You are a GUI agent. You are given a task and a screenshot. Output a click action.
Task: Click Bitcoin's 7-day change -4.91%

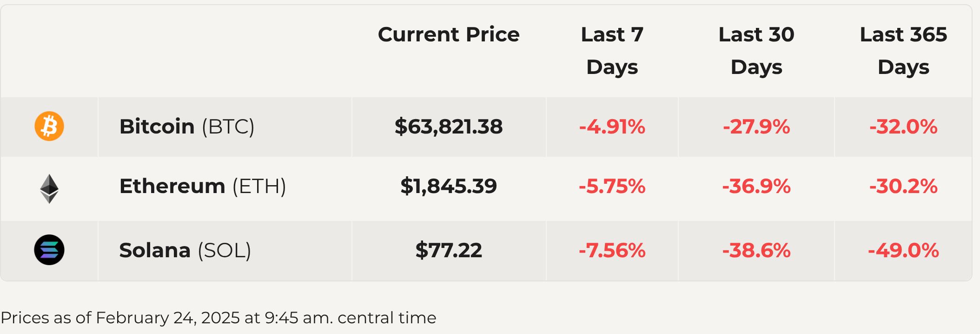tap(612, 127)
